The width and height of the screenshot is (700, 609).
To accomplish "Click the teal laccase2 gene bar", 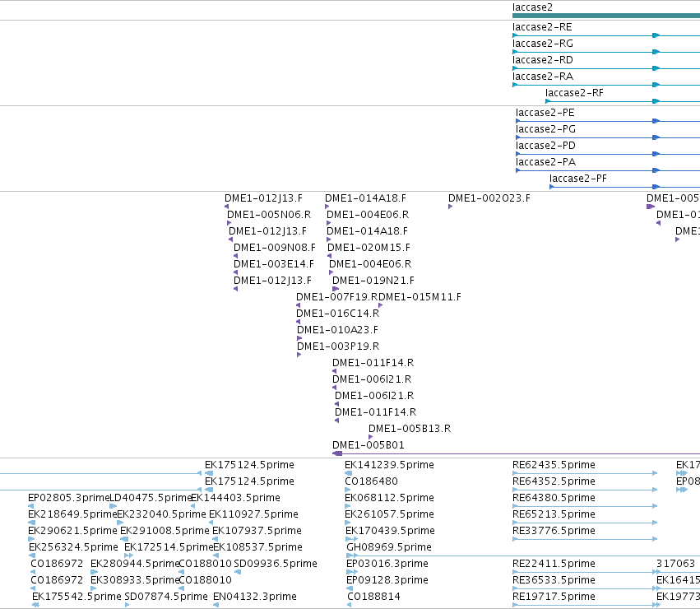I will [605, 16].
